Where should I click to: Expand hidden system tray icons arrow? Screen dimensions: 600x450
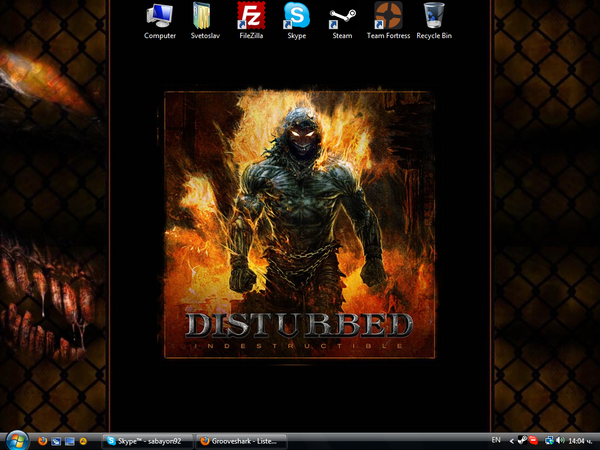(512, 441)
